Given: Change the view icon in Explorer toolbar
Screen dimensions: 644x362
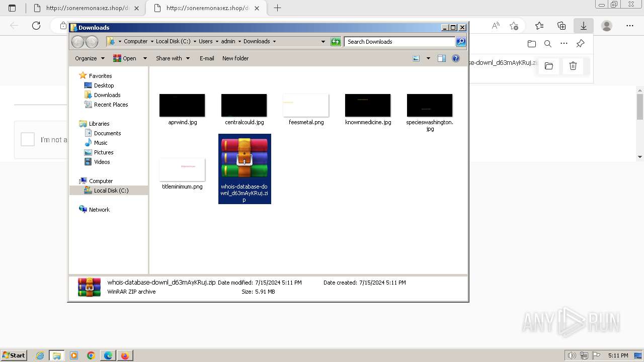Looking at the screenshot, I should (x=416, y=58).
